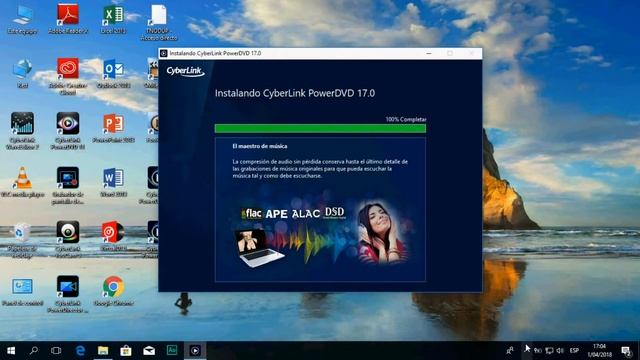
Task: Open the red music disc desktop shortcut
Action: click(x=113, y=237)
